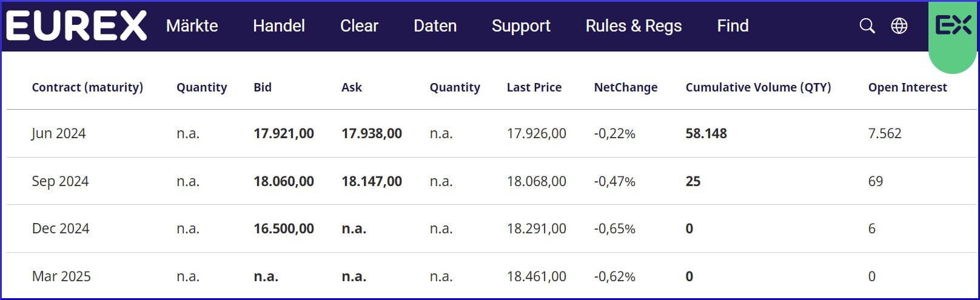Select the Clear navigation item

coord(359,26)
